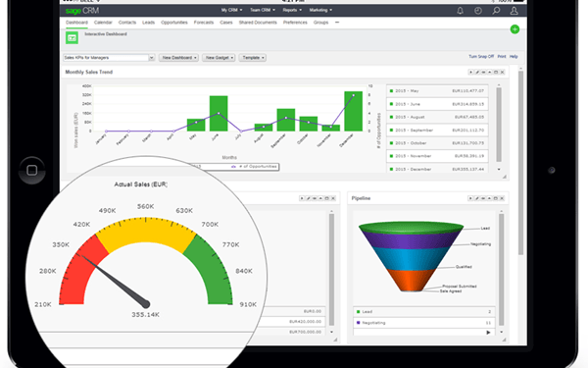Open the Groups tab
The height and width of the screenshot is (368, 588).
click(x=320, y=23)
